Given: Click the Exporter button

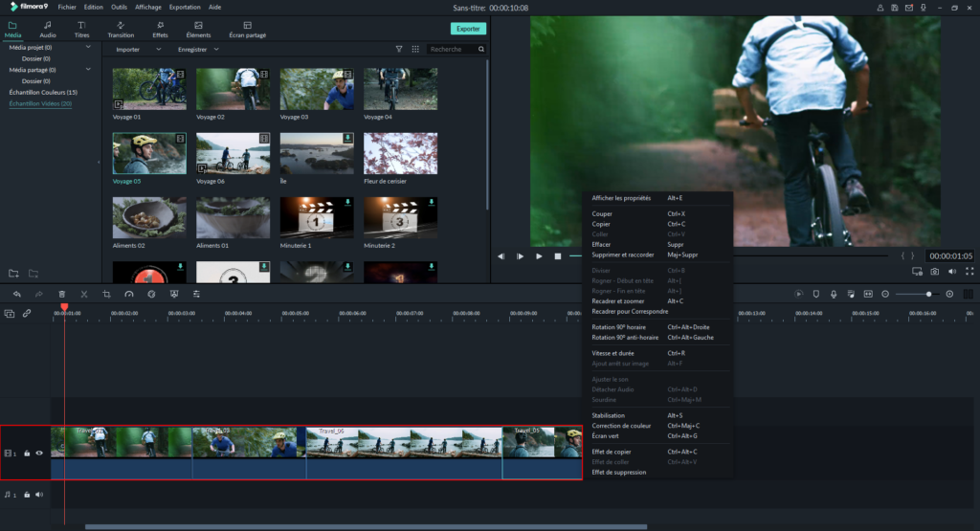Looking at the screenshot, I should point(468,29).
